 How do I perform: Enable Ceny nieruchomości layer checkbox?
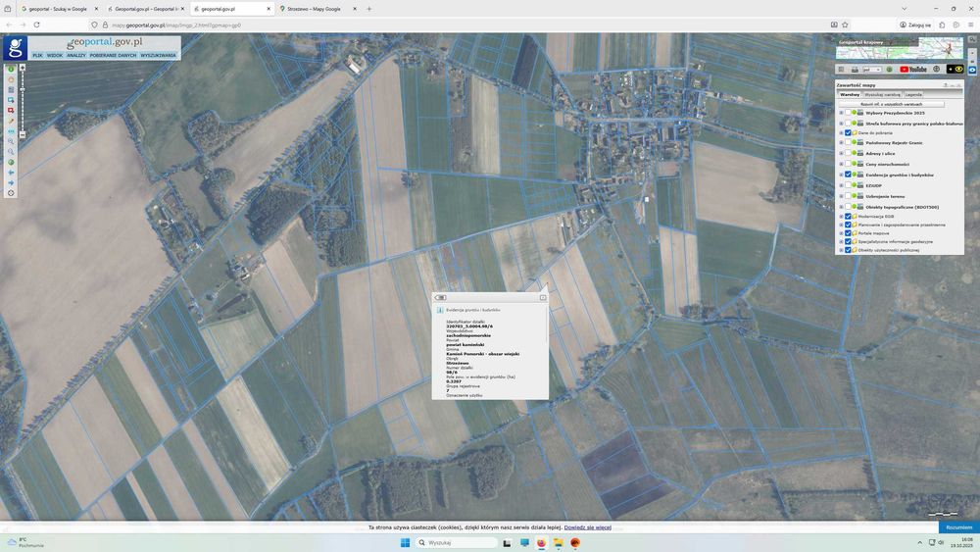click(x=848, y=164)
